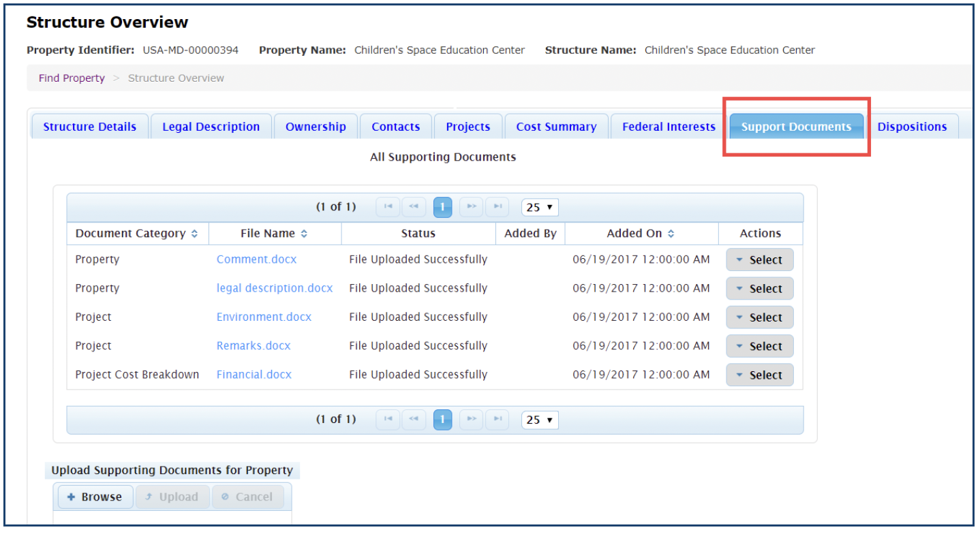Viewport: 980px width, 534px height.
Task: Switch to the Structure Details tab
Action: coord(89,127)
